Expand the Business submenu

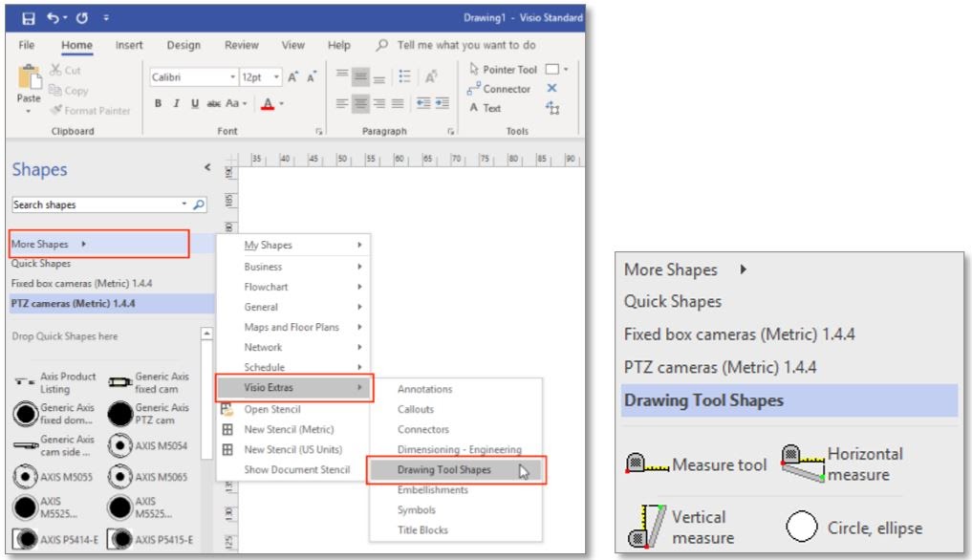coord(293,267)
